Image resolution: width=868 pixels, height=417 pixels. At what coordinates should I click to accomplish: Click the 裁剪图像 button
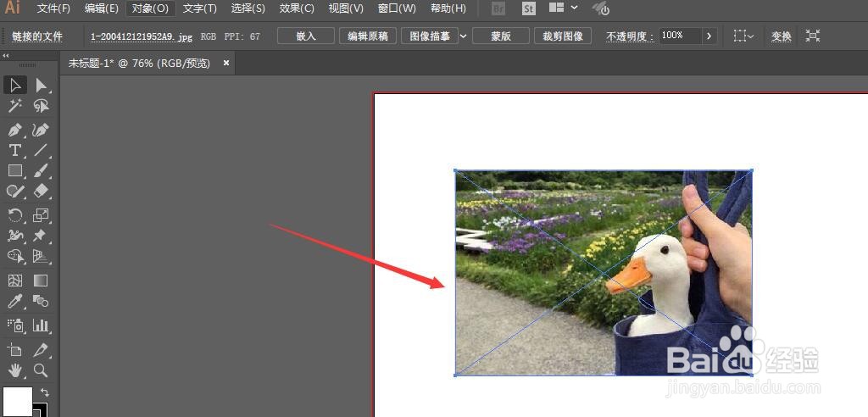(563, 36)
